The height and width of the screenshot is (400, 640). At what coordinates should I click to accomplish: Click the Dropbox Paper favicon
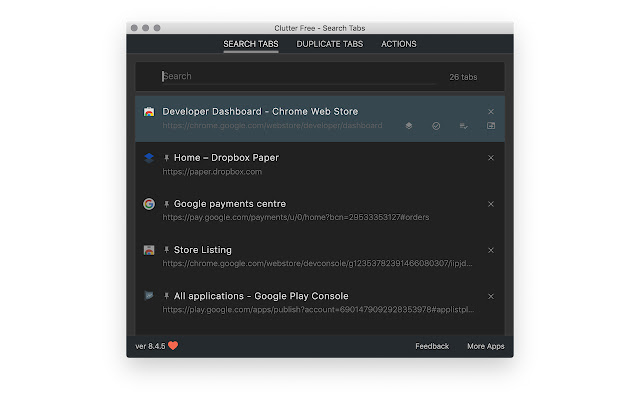pyautogui.click(x=149, y=158)
